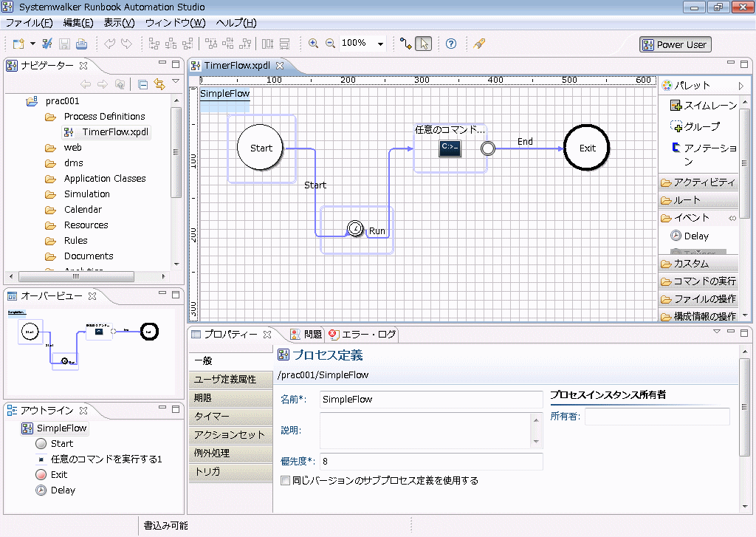Viewport: 756px width, 537px height.
Task: Open the ファイル(F) menu
Action: tap(29, 23)
